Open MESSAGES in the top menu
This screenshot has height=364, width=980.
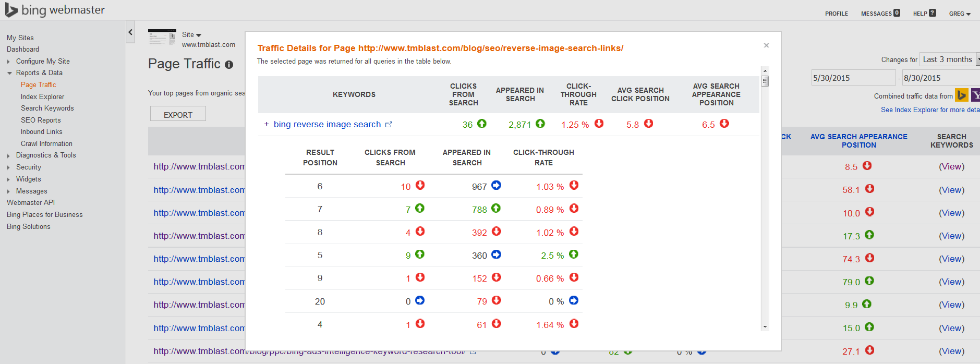[876, 14]
